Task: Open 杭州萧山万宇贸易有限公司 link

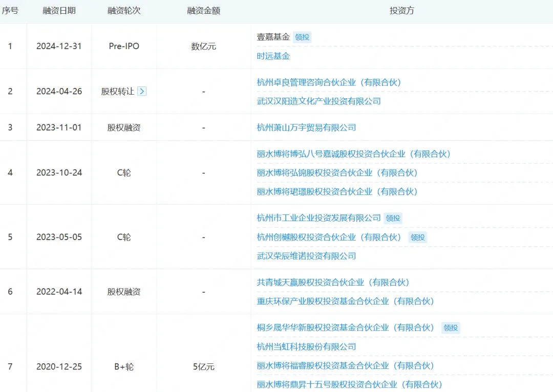Action: (x=307, y=127)
